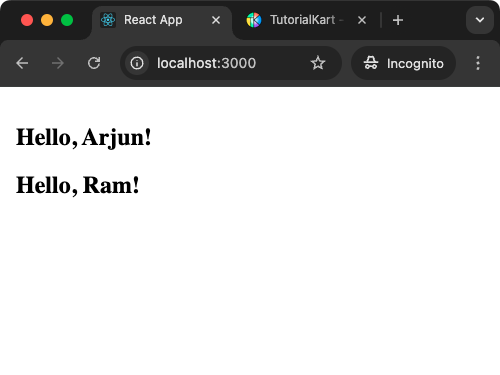Image resolution: width=500 pixels, height=375 pixels.
Task: View site information icon in address bar
Action: click(137, 63)
